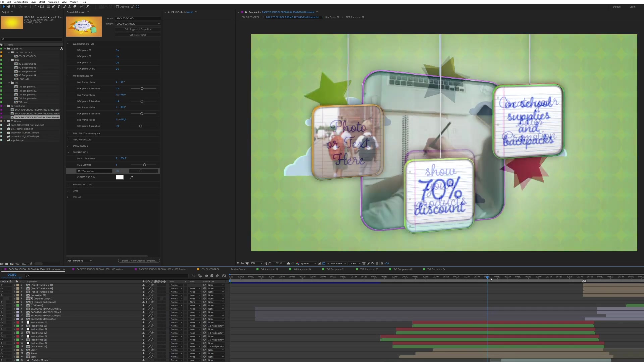Click the viewer snapshot camera icon
The height and width of the screenshot is (362, 644).
point(288,263)
